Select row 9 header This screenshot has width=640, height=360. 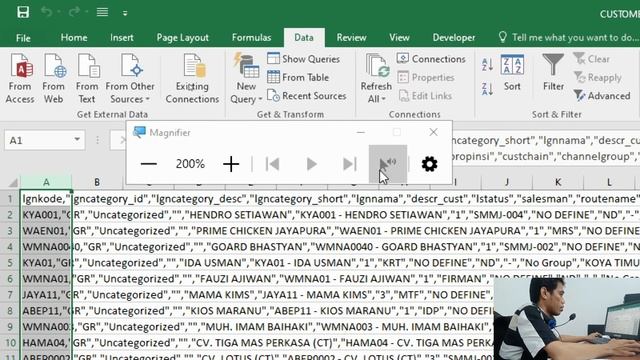pyautogui.click(x=9, y=327)
